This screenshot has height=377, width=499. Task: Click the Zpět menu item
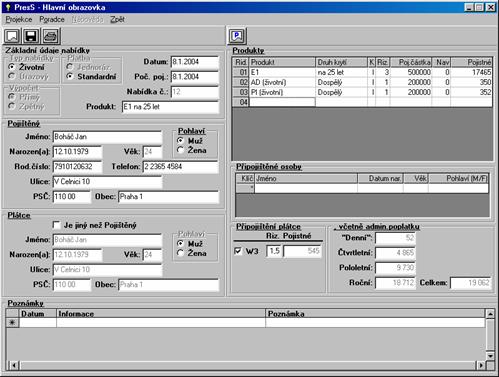pyautogui.click(x=117, y=20)
